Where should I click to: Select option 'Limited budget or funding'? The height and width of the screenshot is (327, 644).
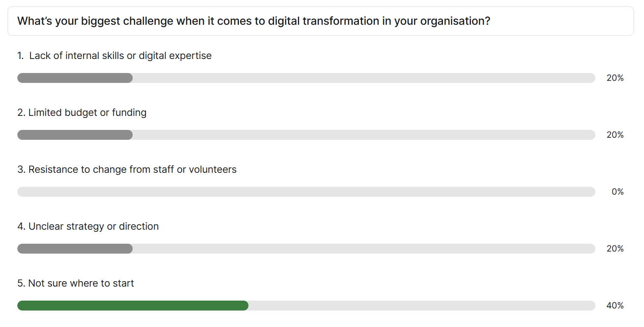coord(82,113)
